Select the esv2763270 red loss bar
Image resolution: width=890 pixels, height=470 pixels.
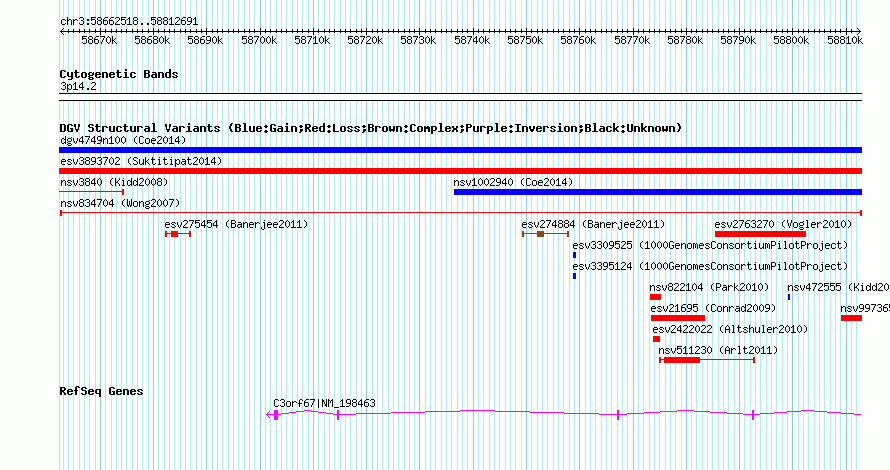(x=761, y=234)
